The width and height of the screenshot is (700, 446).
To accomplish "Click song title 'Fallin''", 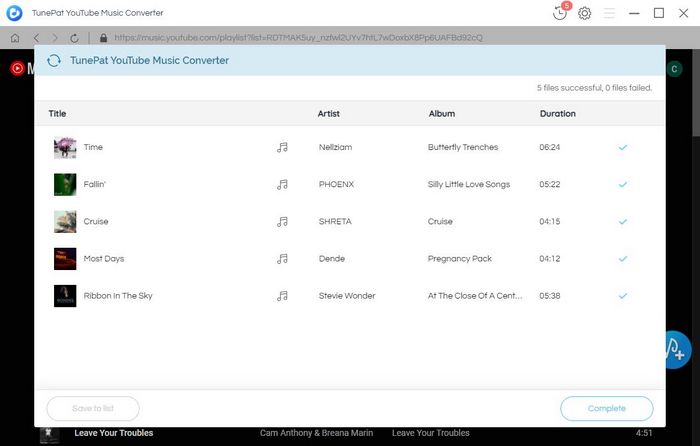I will 95,184.
